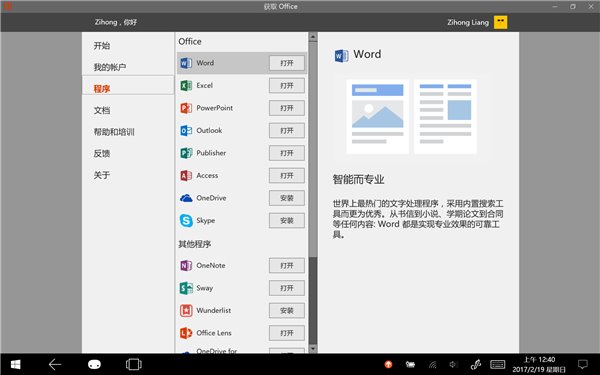Open Task View on the taskbar

click(x=134, y=364)
